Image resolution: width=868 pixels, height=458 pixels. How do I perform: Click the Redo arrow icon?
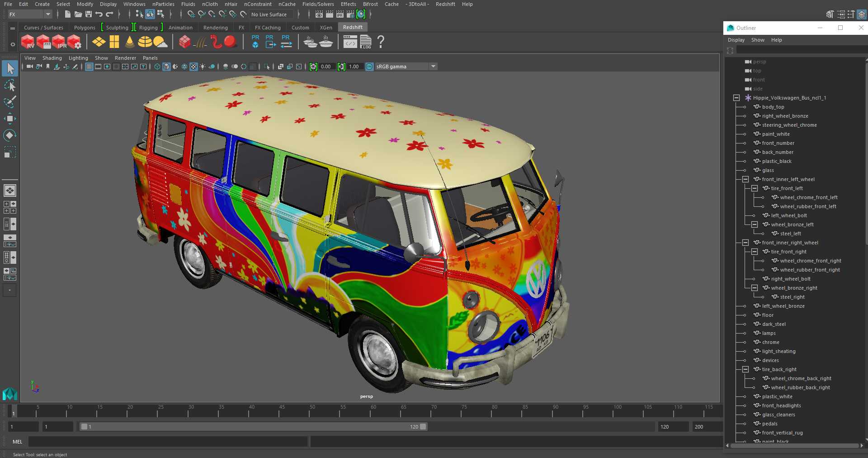click(109, 14)
